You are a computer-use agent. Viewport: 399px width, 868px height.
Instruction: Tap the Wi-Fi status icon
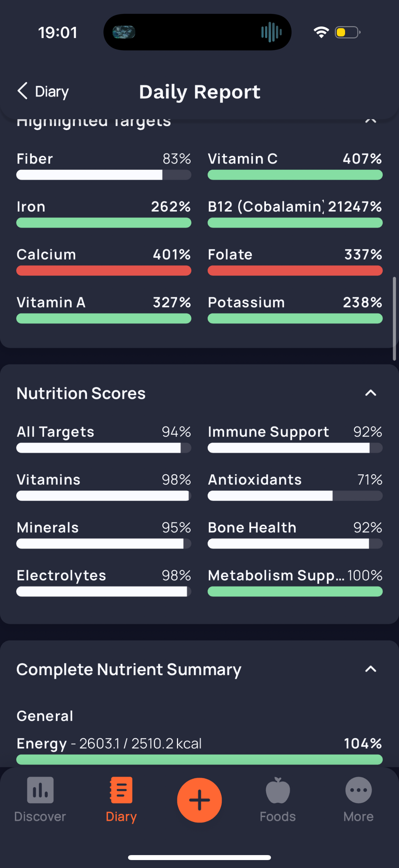(x=321, y=32)
